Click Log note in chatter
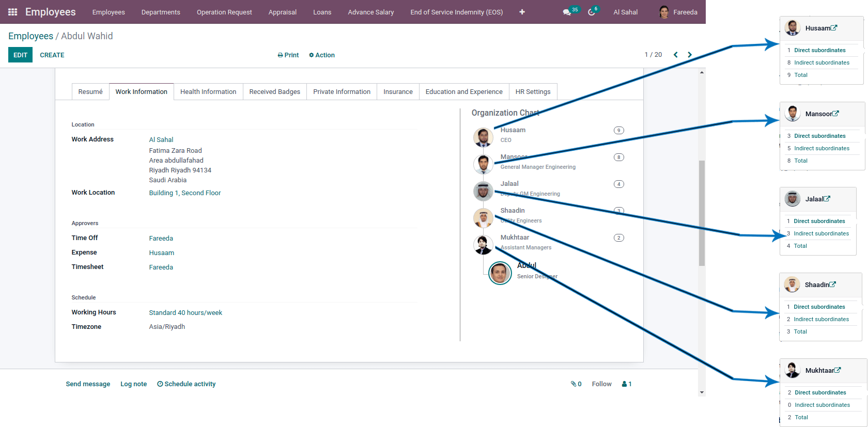 pyautogui.click(x=133, y=384)
